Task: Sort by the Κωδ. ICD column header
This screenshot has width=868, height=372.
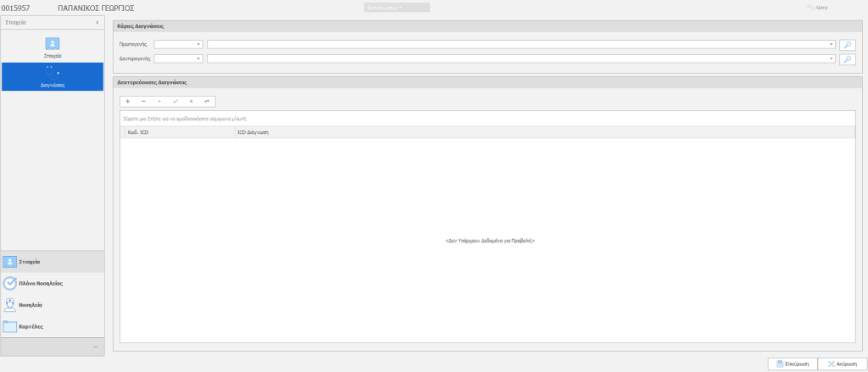Action: (x=177, y=132)
